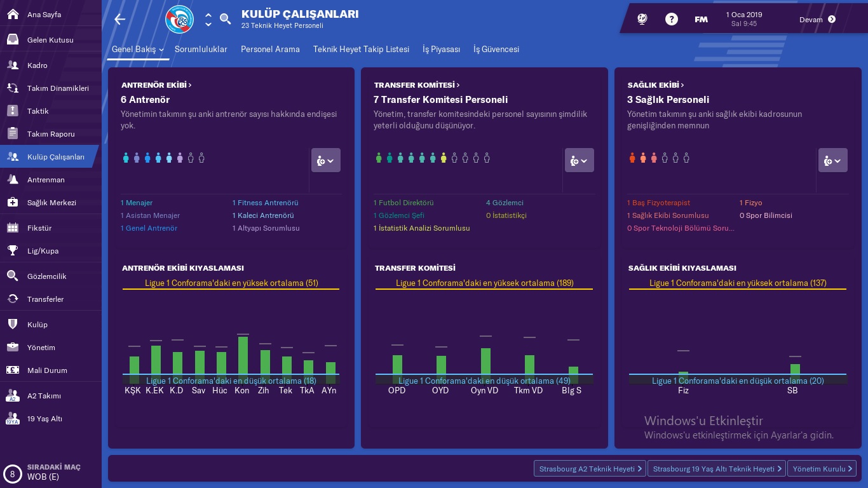Click the 1 Gözlemci Şefi link
The image size is (868, 488).
399,215
